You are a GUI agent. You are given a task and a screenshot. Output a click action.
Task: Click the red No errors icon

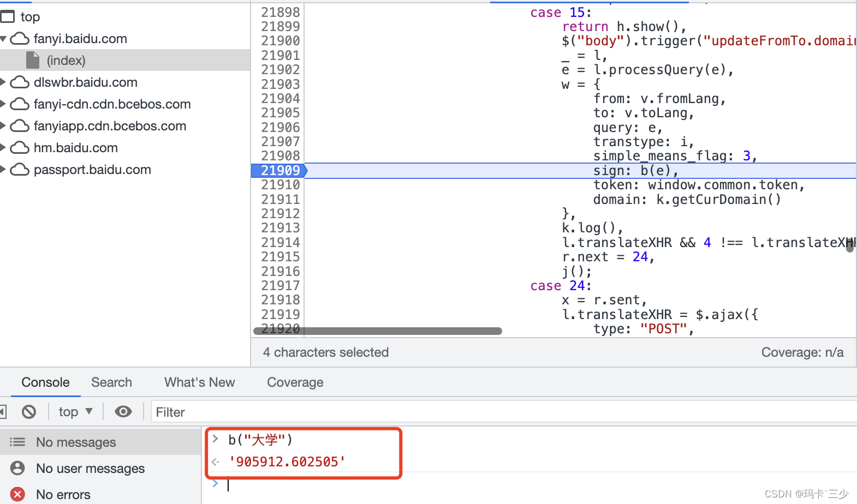17,494
